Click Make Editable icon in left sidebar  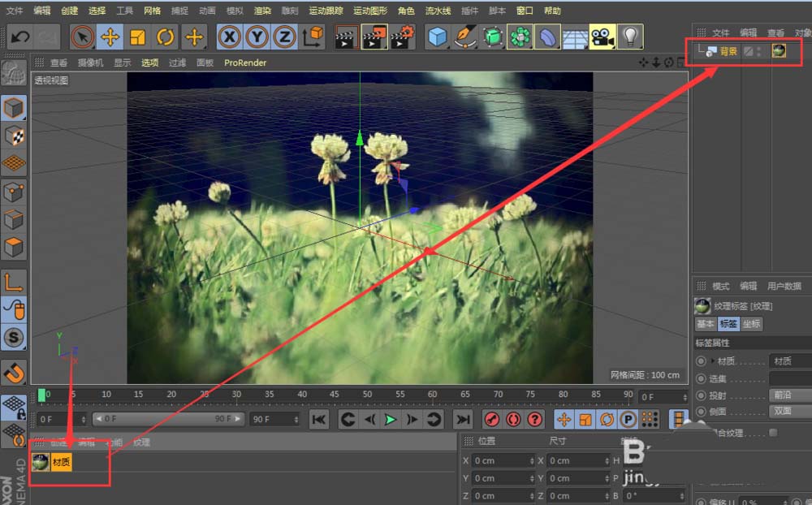14,74
